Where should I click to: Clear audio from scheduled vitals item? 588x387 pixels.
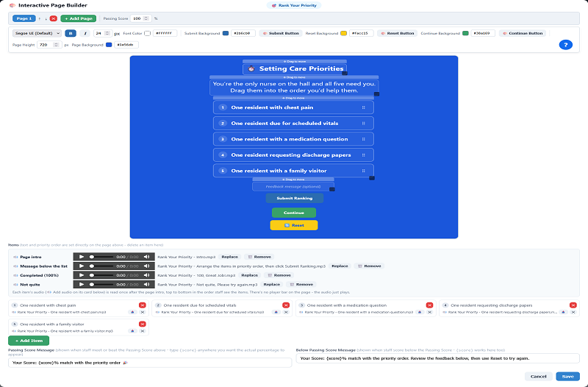coord(286,312)
